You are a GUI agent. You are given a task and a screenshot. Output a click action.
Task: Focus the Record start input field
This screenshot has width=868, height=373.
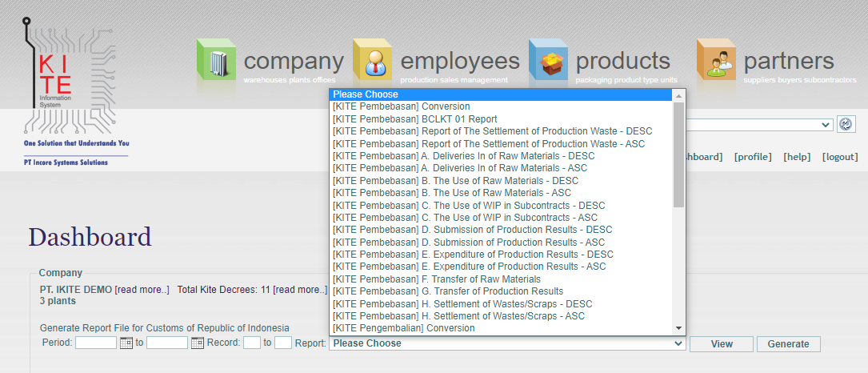[252, 343]
